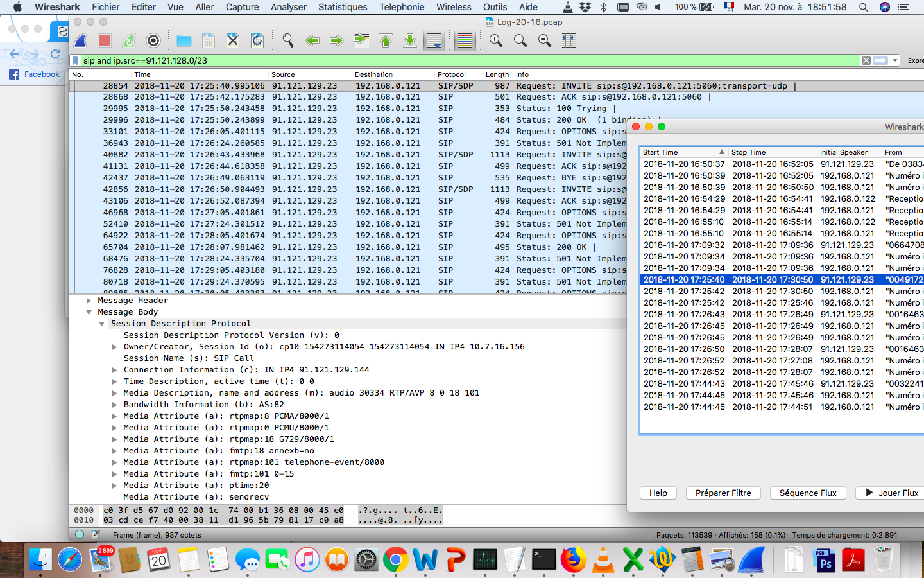Viewport: 924px width, 578px height.
Task: Open the display filter history dropdown arrow
Action: click(894, 60)
